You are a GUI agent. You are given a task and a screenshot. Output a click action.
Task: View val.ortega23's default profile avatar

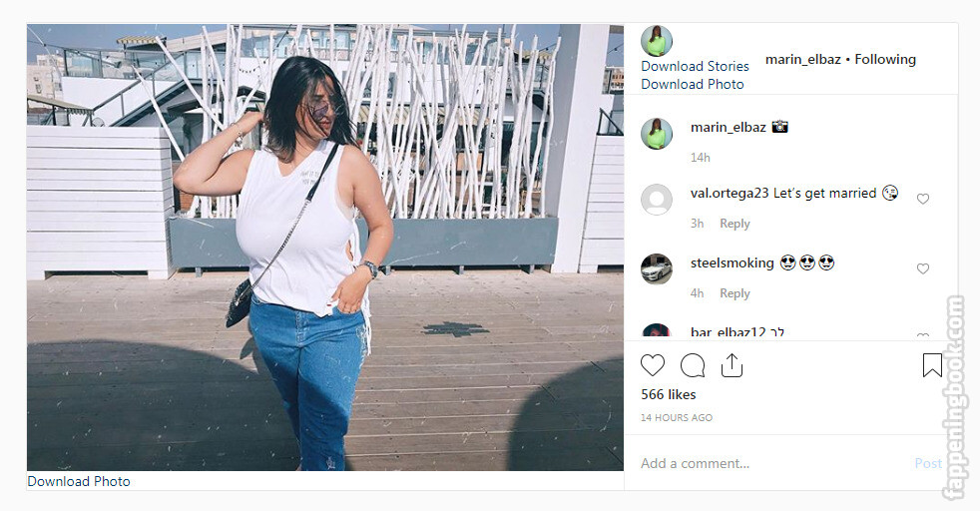coord(657,200)
